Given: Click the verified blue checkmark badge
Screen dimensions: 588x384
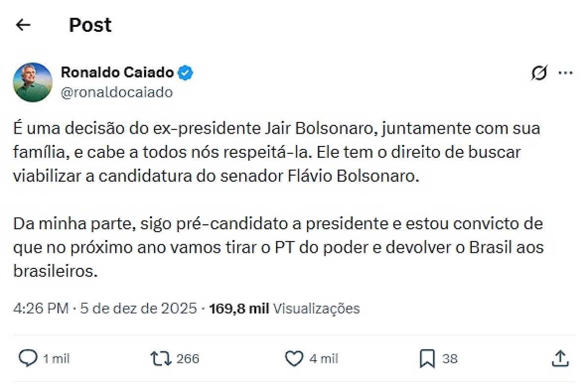Looking at the screenshot, I should click(x=186, y=72).
